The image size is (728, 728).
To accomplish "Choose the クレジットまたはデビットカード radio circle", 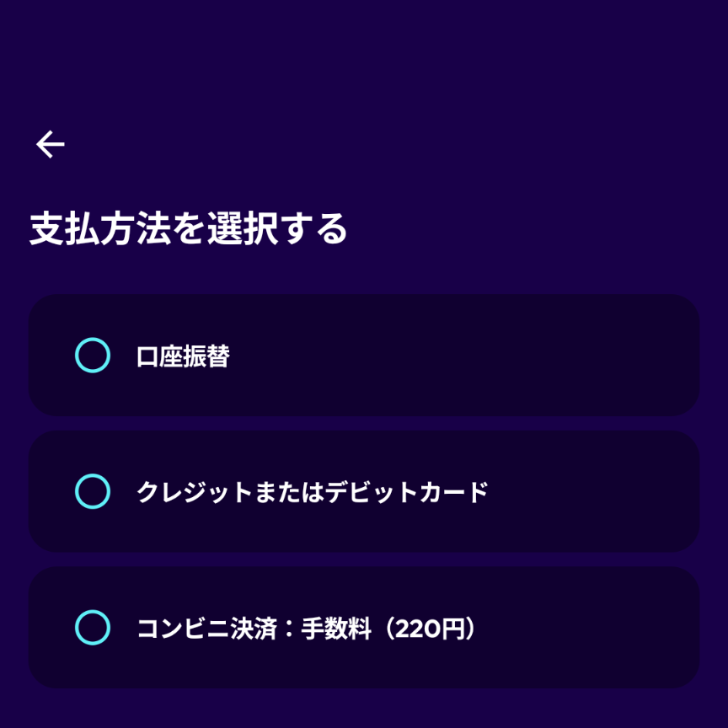I will click(x=93, y=491).
